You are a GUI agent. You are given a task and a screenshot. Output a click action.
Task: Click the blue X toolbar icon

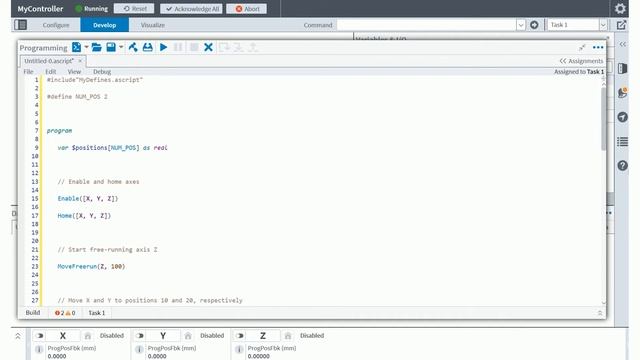[x=208, y=47]
